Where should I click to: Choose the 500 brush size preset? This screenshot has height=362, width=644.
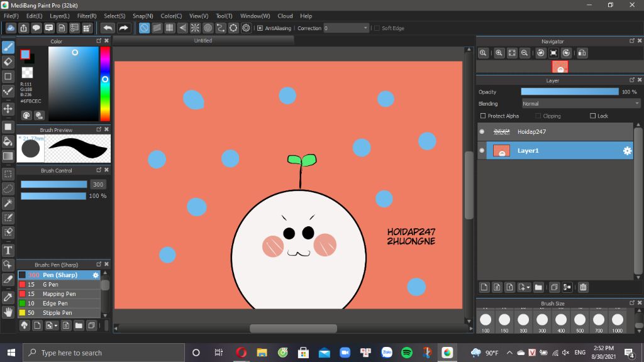pyautogui.click(x=580, y=320)
